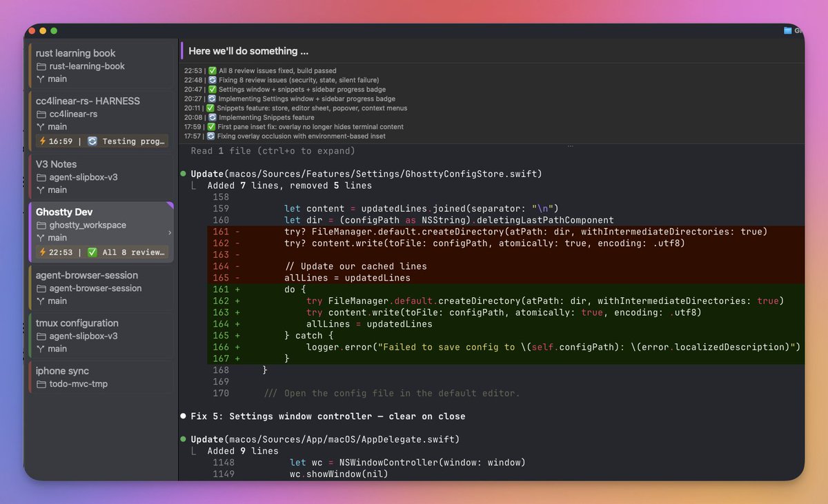Grab the pane divider handle dots
The image size is (828, 504).
pos(570,146)
